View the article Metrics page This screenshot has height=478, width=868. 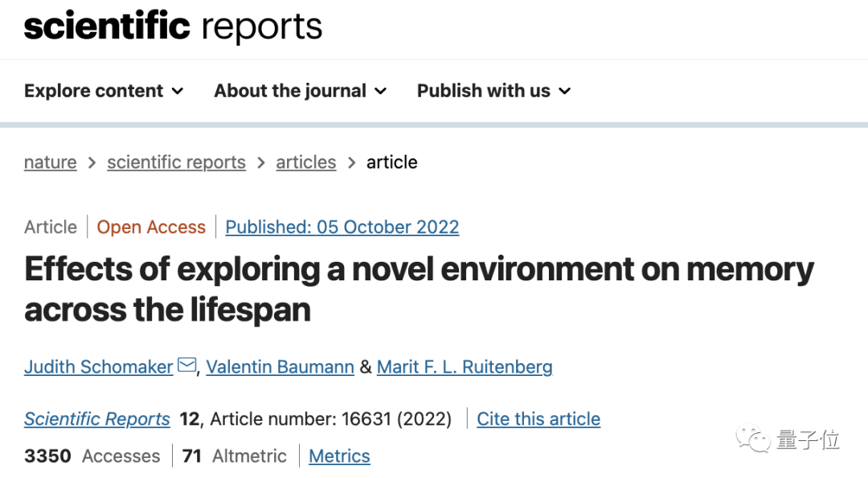[x=339, y=456]
